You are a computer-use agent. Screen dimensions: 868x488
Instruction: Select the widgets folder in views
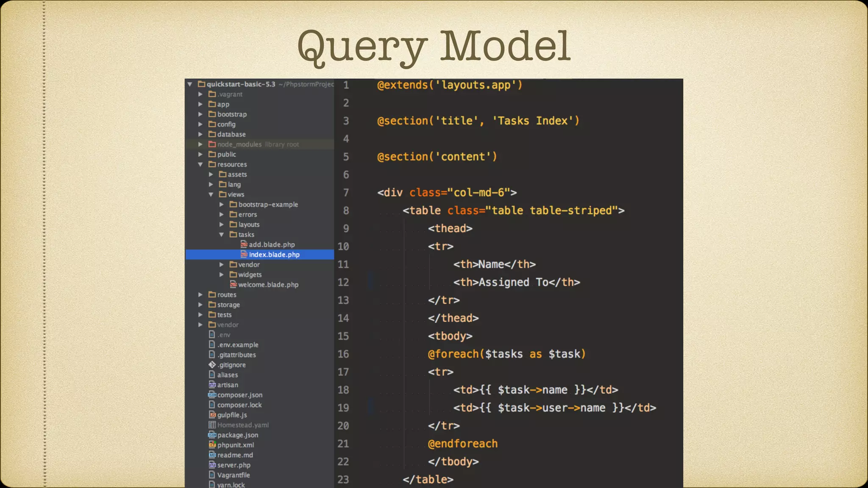pos(250,274)
